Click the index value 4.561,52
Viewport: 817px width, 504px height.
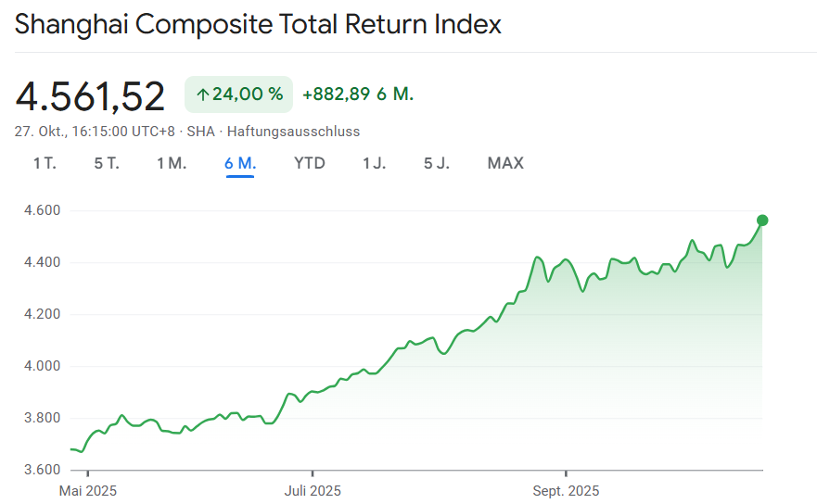90,95
